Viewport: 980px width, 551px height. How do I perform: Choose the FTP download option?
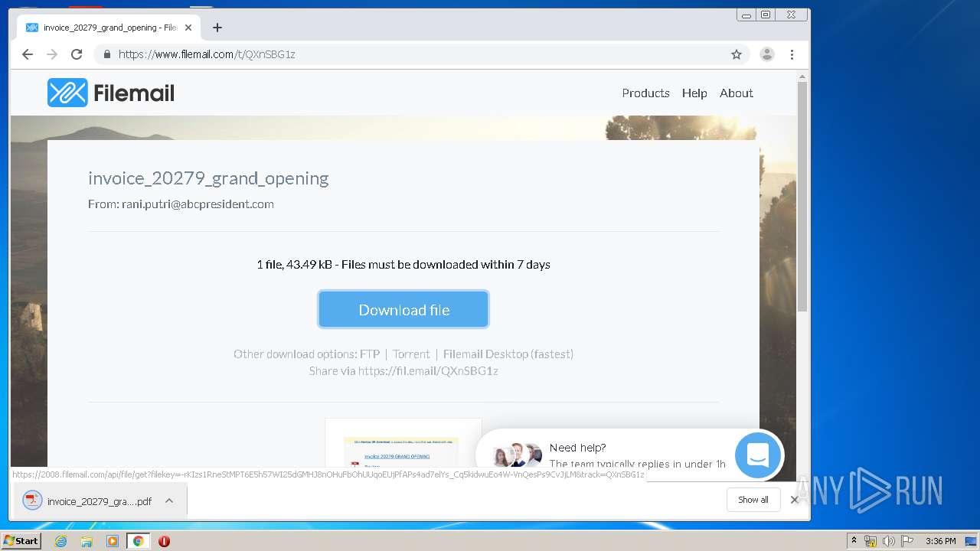click(x=370, y=354)
